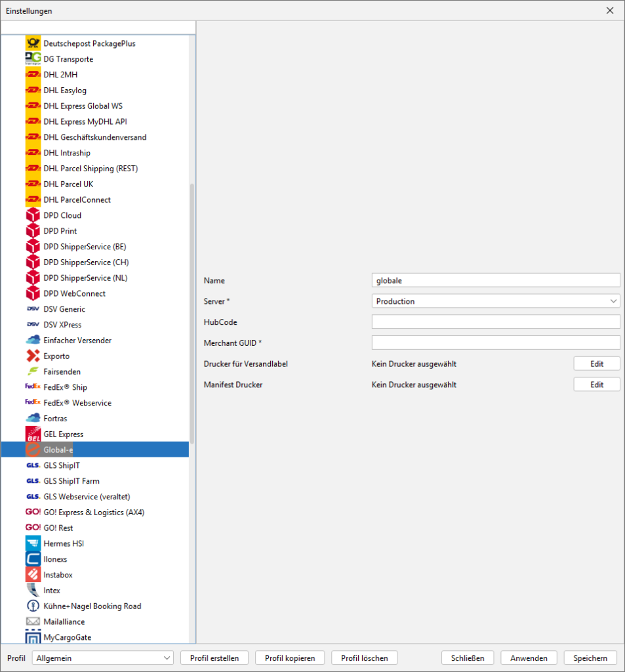Click the Schließen button
Viewport: 625px width, 672px height.
click(x=468, y=658)
